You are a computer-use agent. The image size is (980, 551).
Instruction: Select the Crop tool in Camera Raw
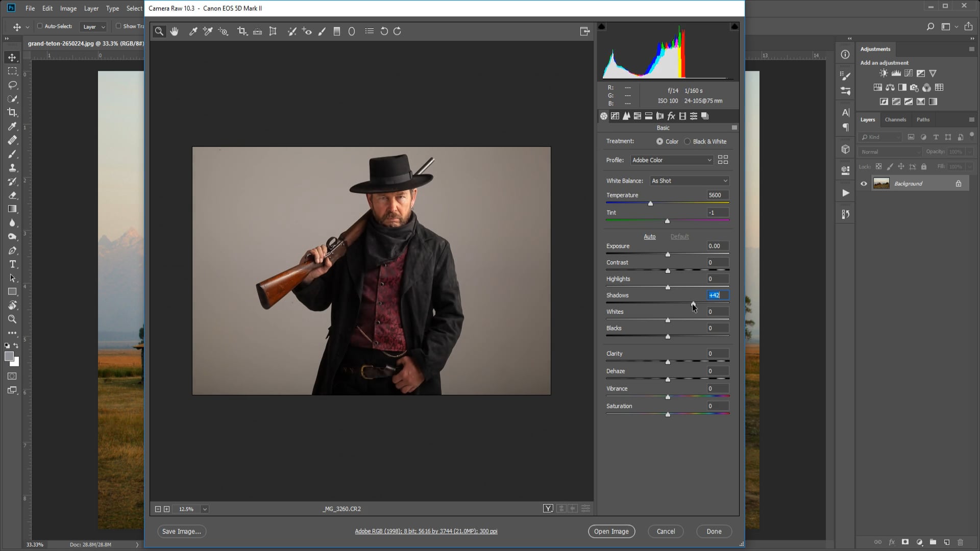[x=242, y=31]
